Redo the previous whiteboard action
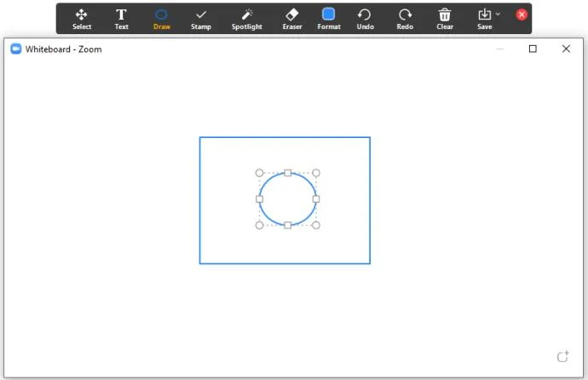 [x=405, y=19]
